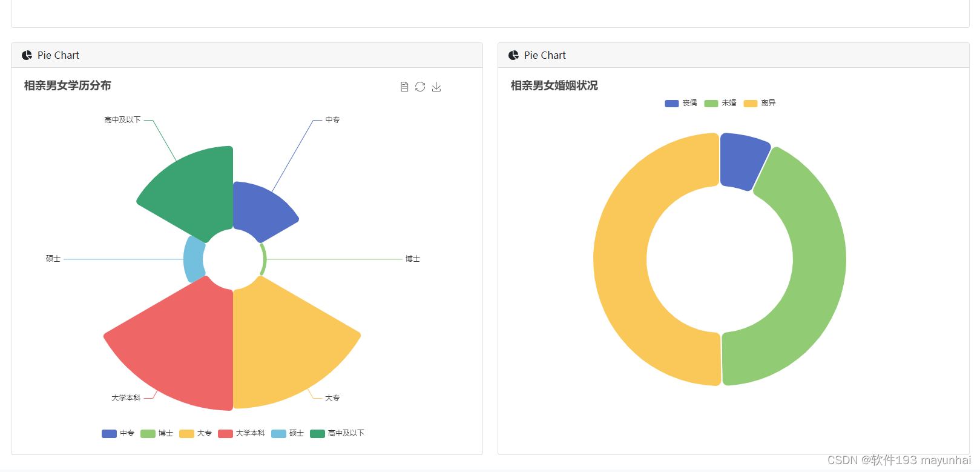Click the left panel's Pie Chart heading text
Image resolution: width=980 pixels, height=472 pixels.
click(x=58, y=55)
